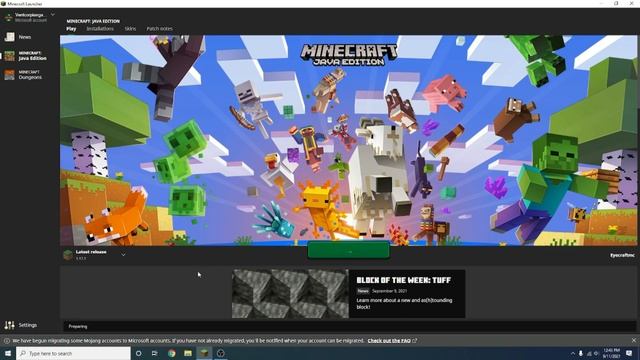Open launcher Settings sliders icon
The width and height of the screenshot is (640, 360).
[9, 325]
